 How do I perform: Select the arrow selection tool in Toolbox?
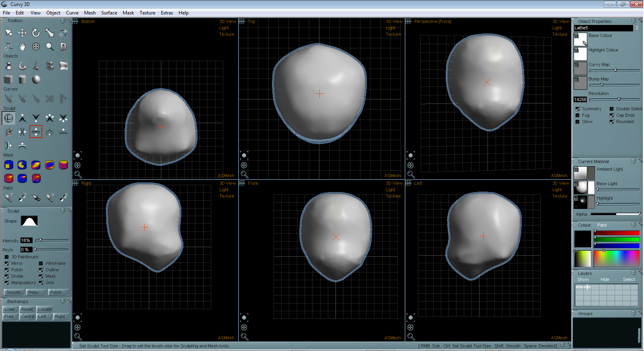point(8,33)
